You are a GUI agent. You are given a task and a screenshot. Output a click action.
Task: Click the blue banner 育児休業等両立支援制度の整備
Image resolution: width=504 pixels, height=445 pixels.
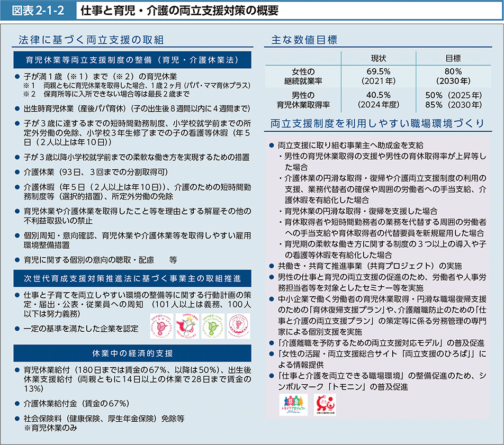pos(132,60)
